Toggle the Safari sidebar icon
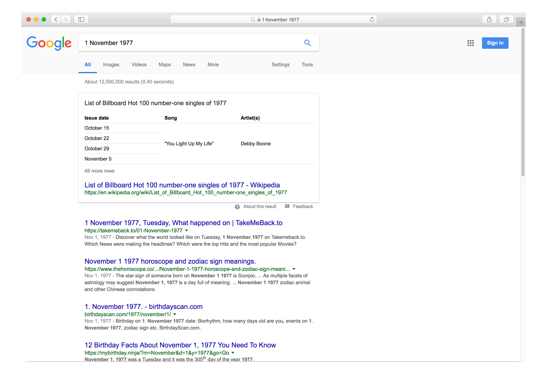The height and width of the screenshot is (392, 547). (81, 19)
